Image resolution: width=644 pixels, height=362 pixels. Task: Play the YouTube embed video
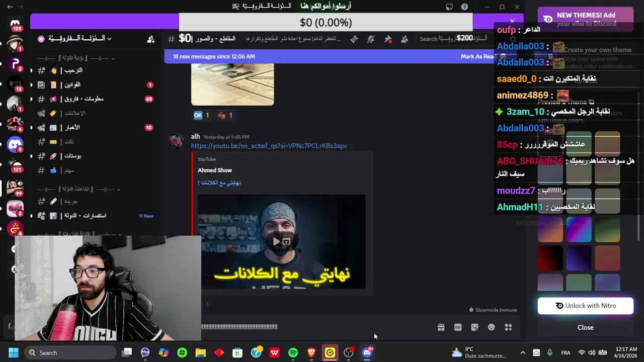[x=276, y=242]
